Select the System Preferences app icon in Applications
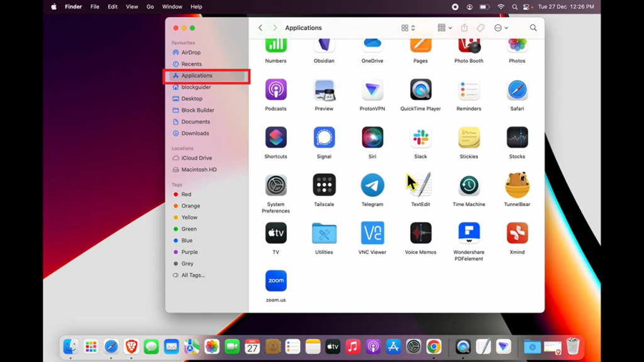 tap(275, 185)
